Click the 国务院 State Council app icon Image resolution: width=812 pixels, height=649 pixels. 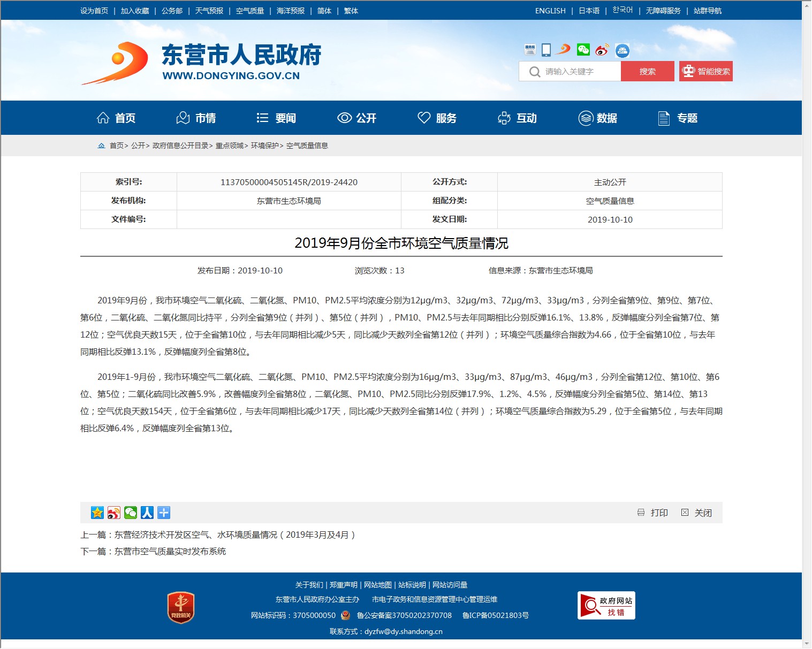click(530, 50)
